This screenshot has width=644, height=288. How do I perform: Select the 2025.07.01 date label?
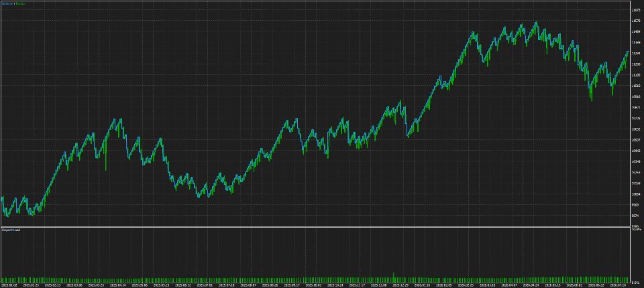205,284
